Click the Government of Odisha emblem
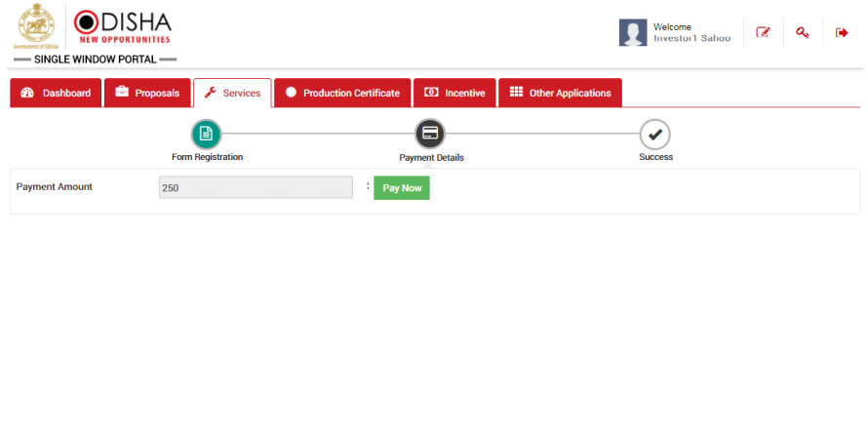Screen dimensions: 868x433 [36, 25]
